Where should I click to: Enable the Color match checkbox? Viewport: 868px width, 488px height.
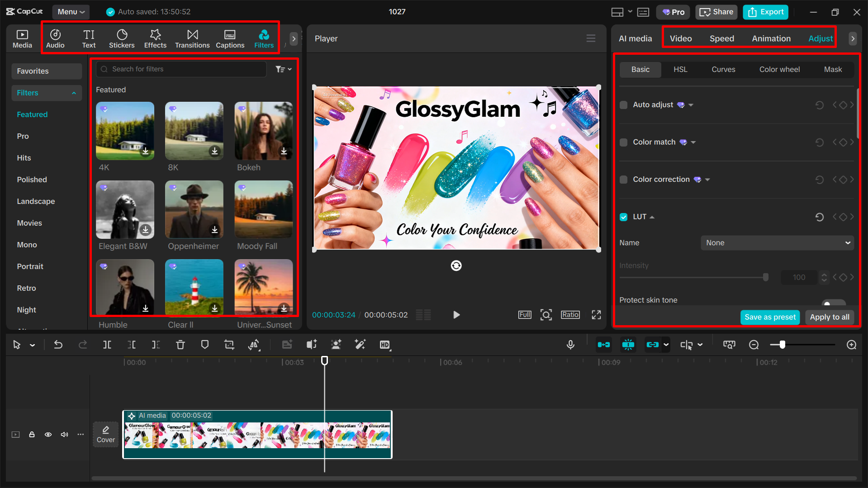click(x=623, y=142)
